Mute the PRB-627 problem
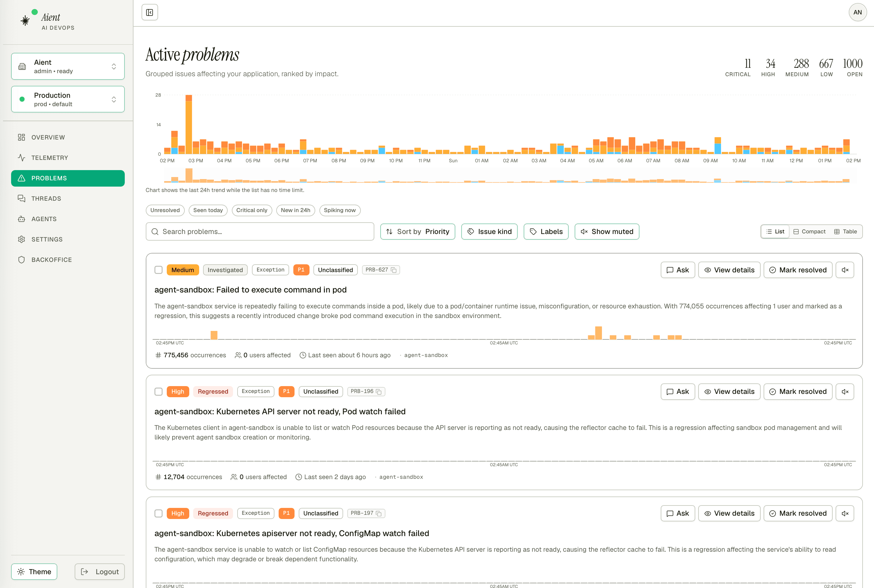 coord(845,270)
